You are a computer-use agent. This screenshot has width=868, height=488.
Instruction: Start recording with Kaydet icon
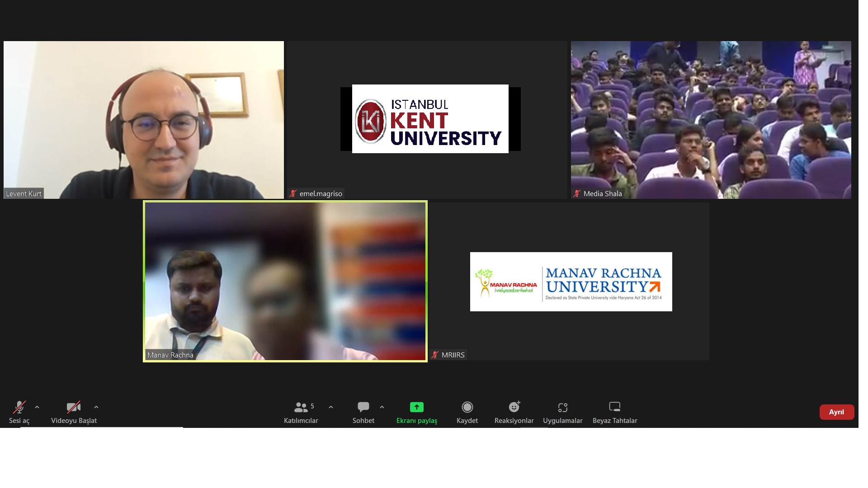[x=467, y=407]
